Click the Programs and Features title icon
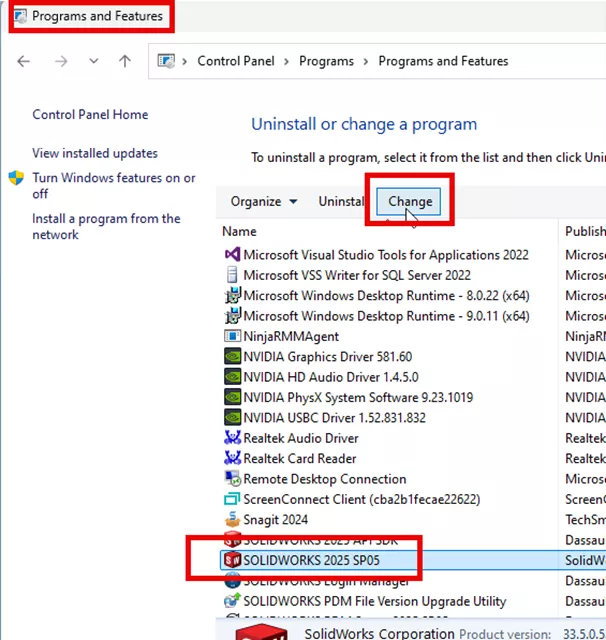Viewport: 606px width, 640px height. pos(20,16)
